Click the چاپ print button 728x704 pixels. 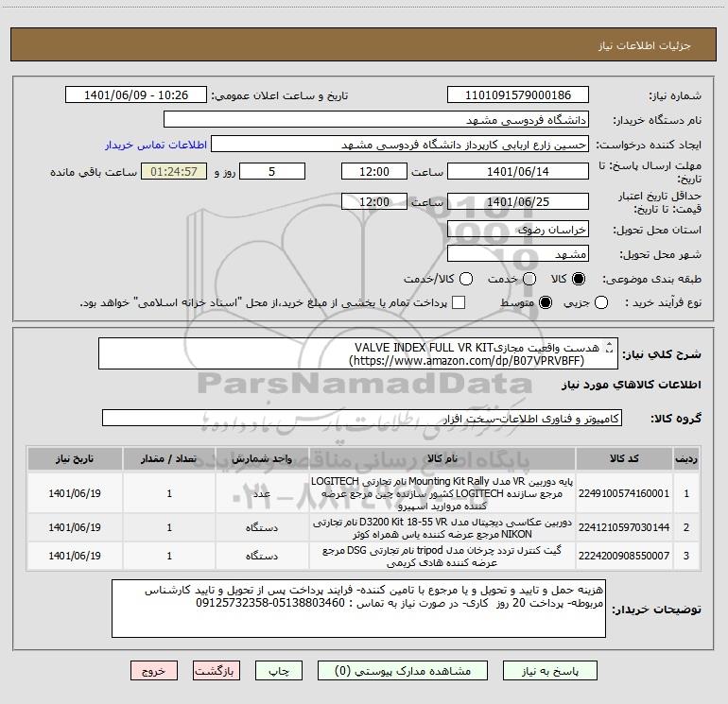click(279, 671)
